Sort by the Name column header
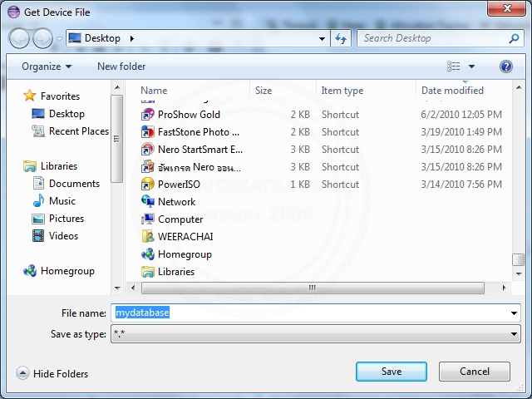The image size is (532, 399). point(154,91)
